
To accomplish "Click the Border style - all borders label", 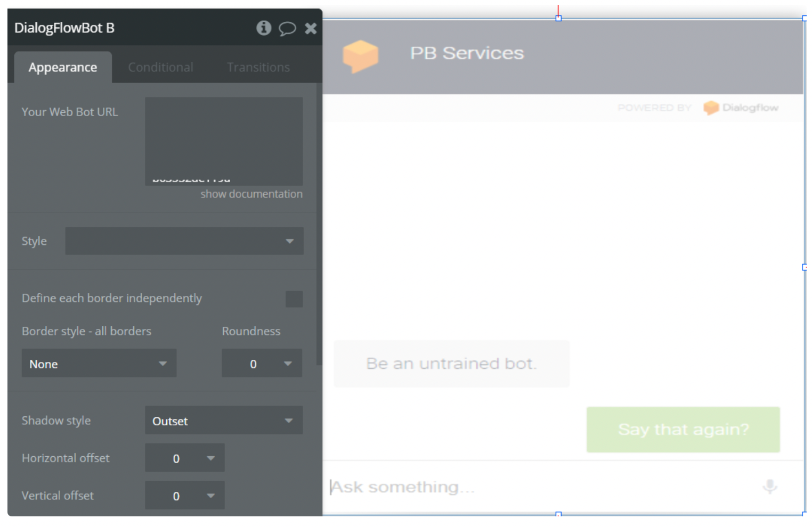I will (86, 331).
